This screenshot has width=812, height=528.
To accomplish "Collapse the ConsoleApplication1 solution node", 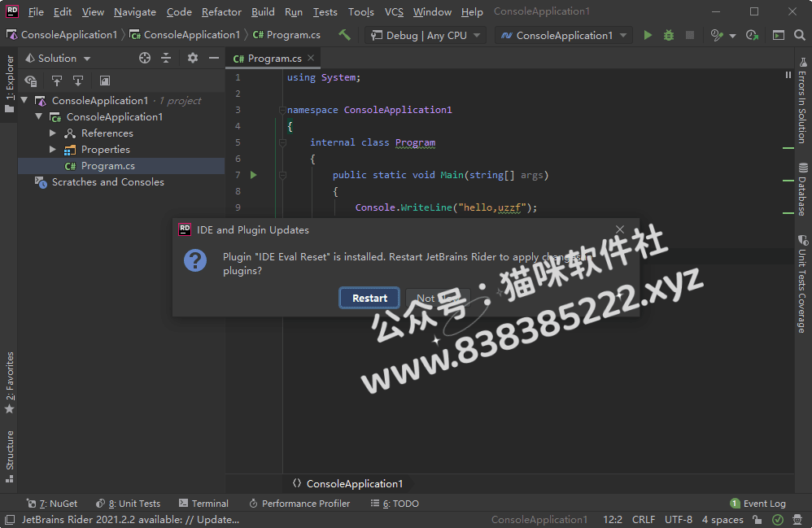I will [24, 100].
